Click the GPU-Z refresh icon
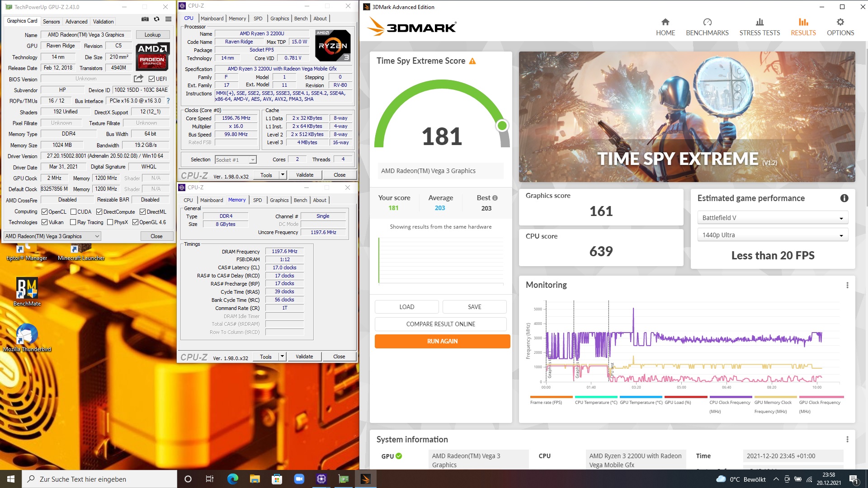Viewport: 868px width, 488px height. click(156, 19)
